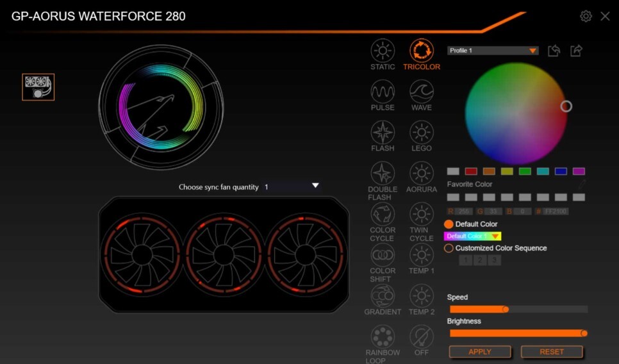Open the settings gear
619x364 pixels.
tap(586, 16)
